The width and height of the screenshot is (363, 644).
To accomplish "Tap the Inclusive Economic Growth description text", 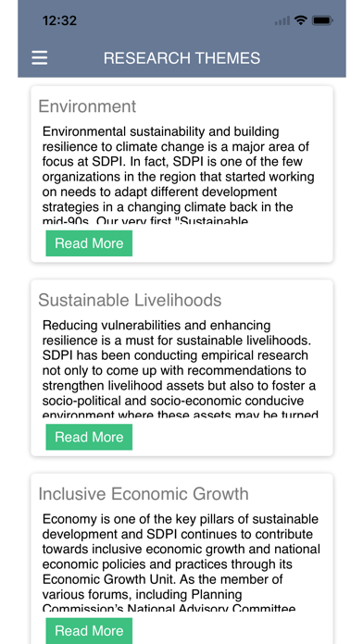I will 181,564.
